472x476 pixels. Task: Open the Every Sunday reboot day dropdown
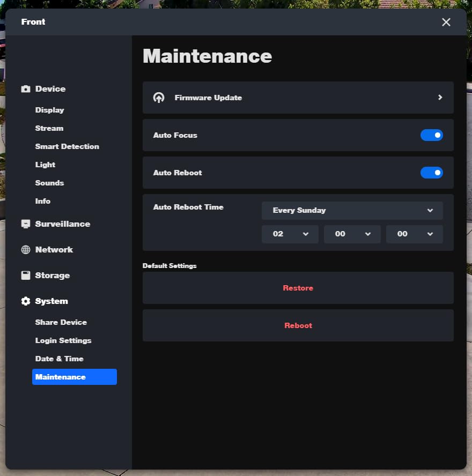point(352,210)
